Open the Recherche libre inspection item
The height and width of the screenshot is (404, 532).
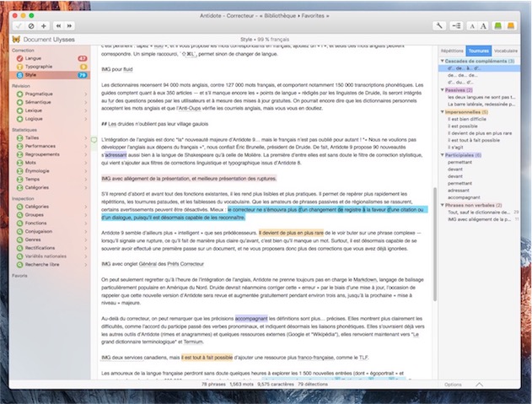(x=51, y=265)
